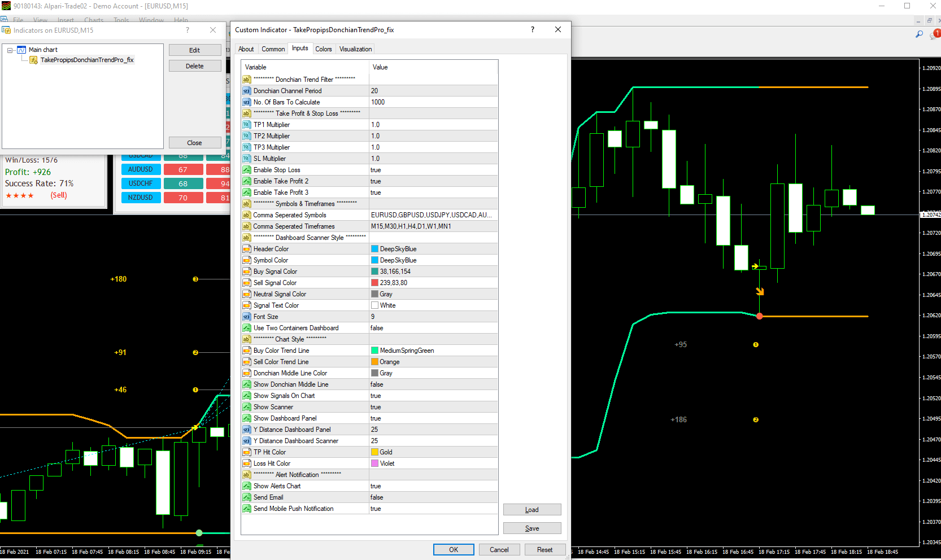
Task: Open the search magnifier in main toolbar
Action: click(x=920, y=34)
